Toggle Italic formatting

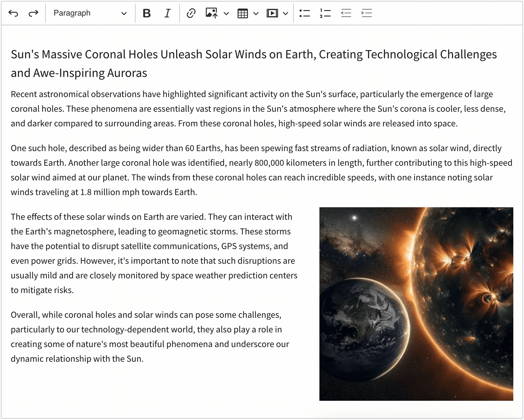[167, 13]
